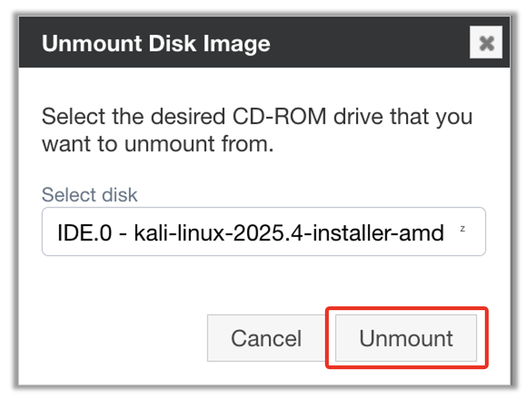Screen dimensions: 532x404
Task: Click the small dropdown arrow indicator
Action: click(x=463, y=229)
